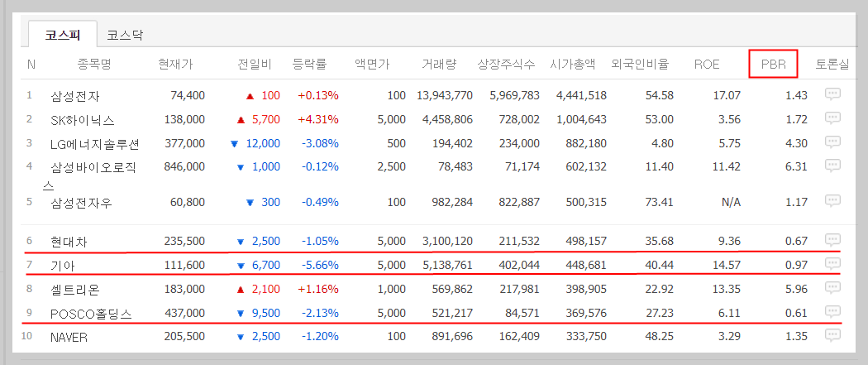868x365 pixels.
Task: Open the SK하이닉스 stock link
Action: point(83,120)
